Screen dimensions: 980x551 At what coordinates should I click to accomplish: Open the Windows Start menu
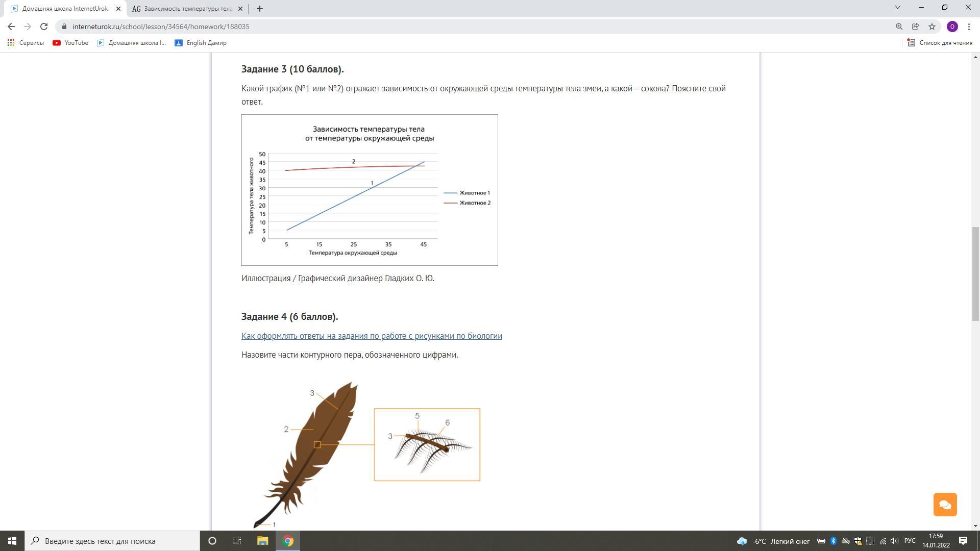coord(12,541)
